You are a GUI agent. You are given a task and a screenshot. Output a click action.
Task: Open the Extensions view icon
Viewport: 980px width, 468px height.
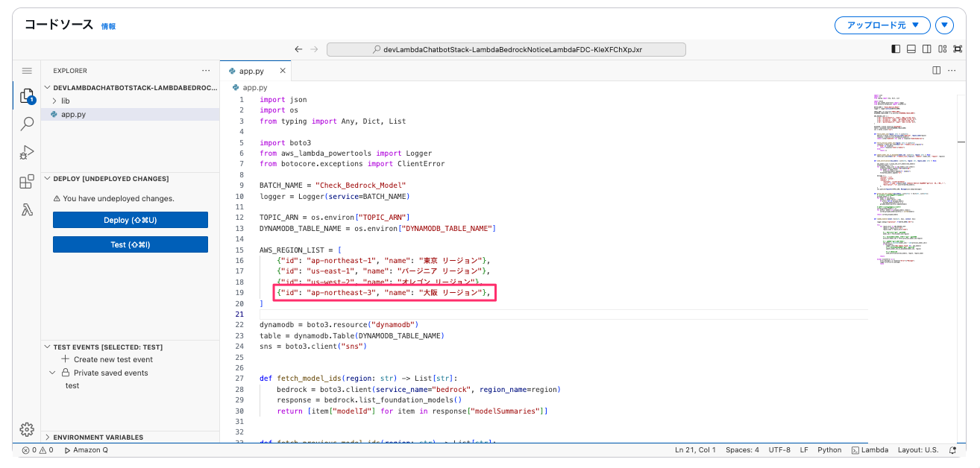tap(27, 182)
